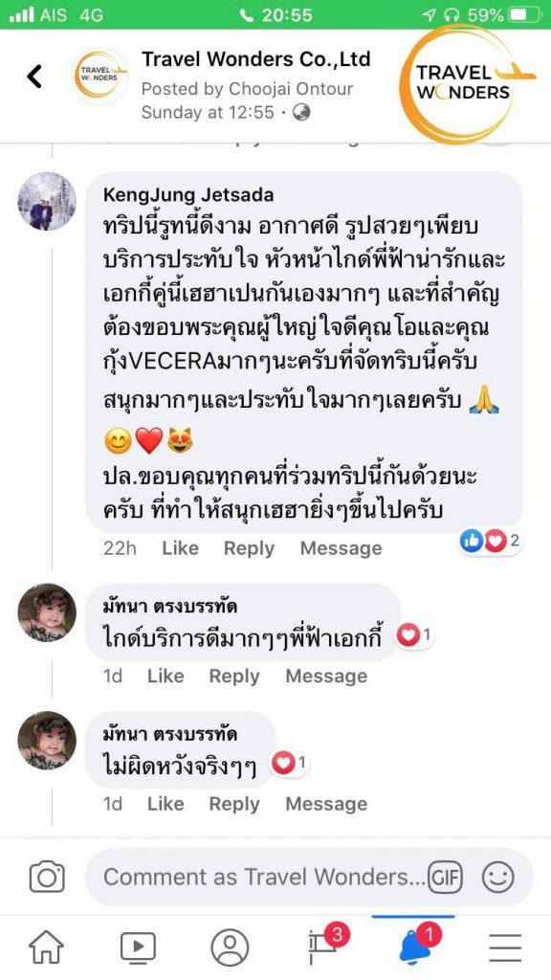Go to the Home feed tab
551x980 pixels.
click(x=47, y=948)
